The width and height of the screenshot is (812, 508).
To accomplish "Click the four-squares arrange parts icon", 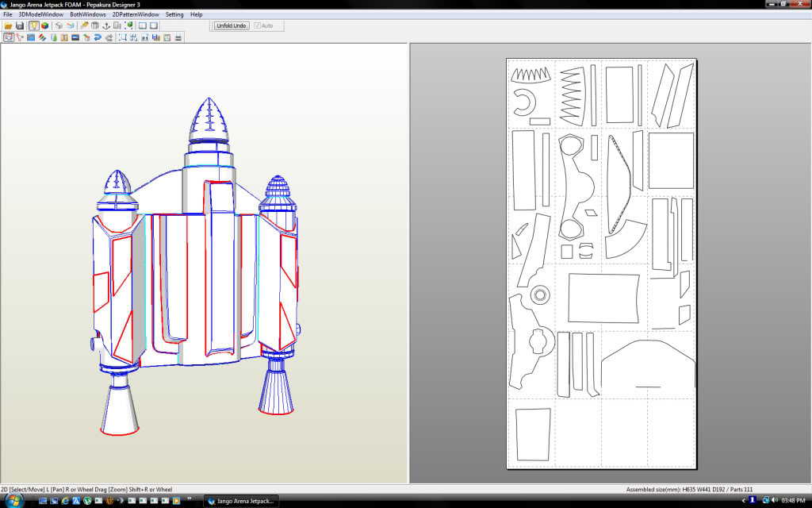I will (133, 37).
